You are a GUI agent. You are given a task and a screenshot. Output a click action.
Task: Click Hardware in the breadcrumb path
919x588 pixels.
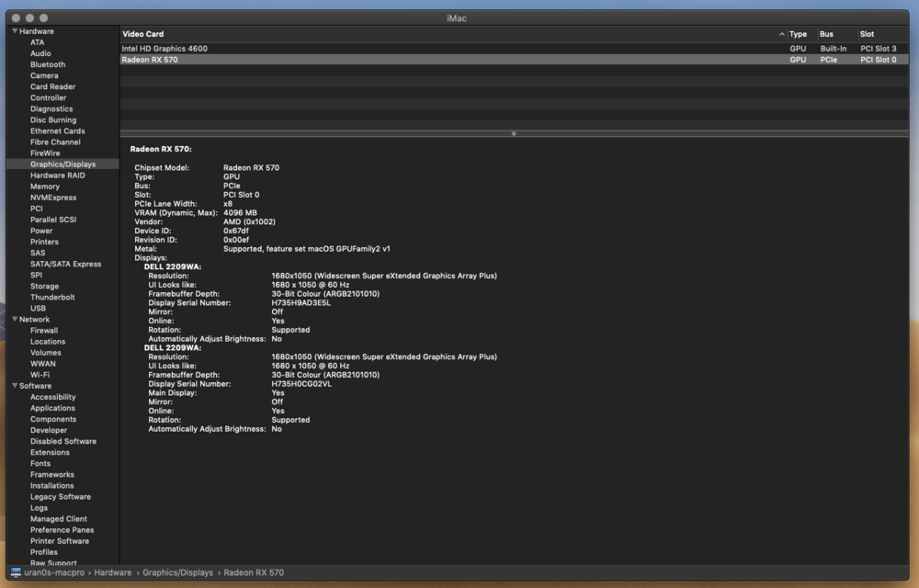pos(113,571)
